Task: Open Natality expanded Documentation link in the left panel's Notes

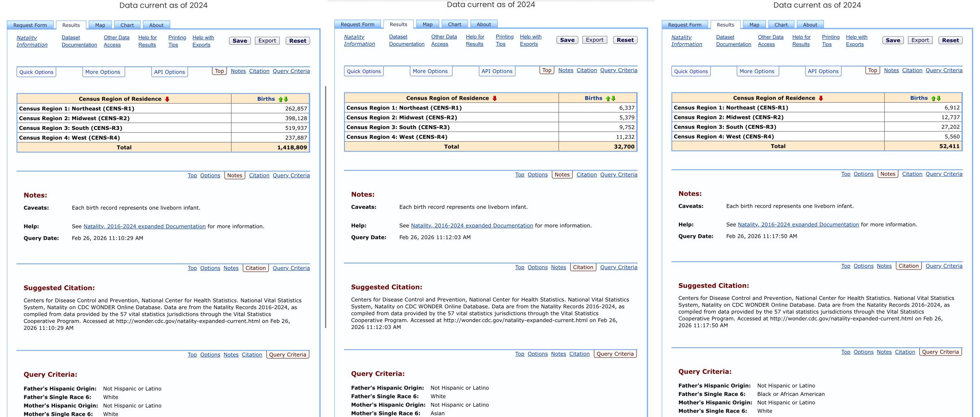Action: pyautogui.click(x=144, y=226)
